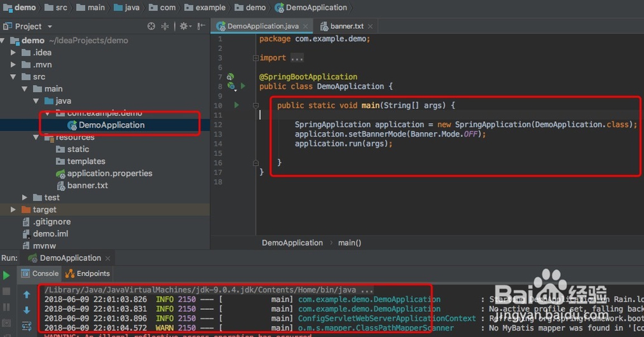Click the up arrow in the console
Image resolution: width=644 pixels, height=337 pixels.
click(26, 294)
